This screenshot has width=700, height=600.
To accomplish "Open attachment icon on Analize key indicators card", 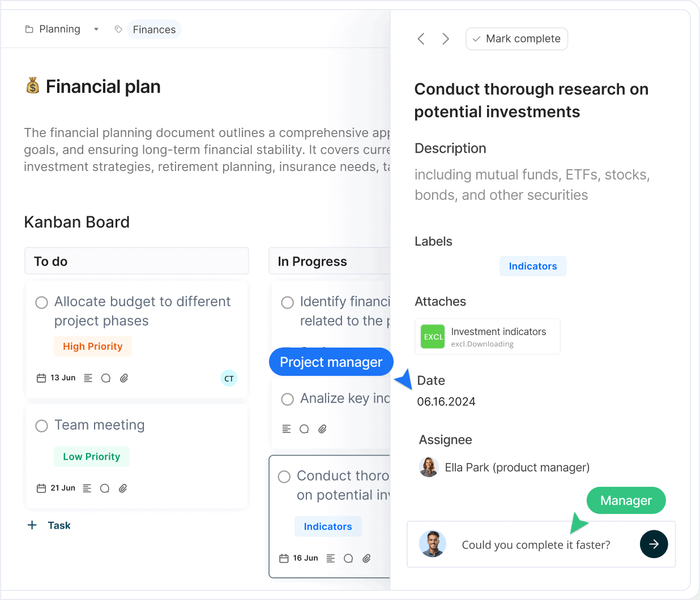I will 322,429.
